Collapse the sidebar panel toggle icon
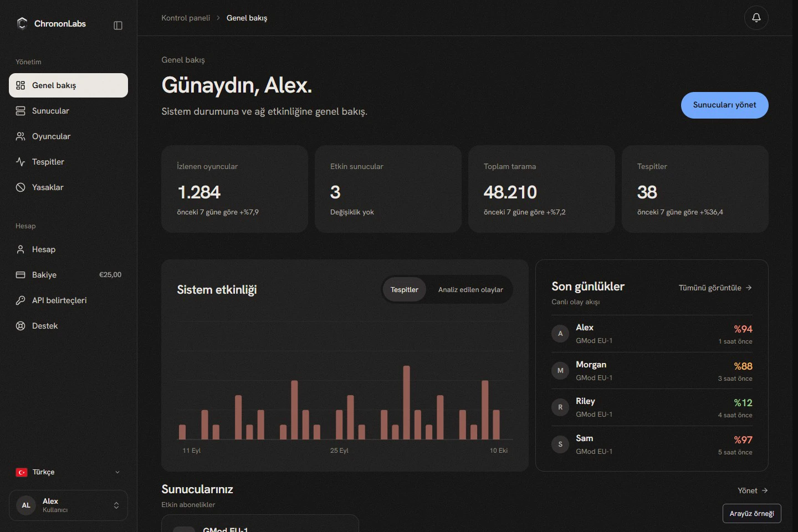This screenshot has height=532, width=798. (118, 25)
